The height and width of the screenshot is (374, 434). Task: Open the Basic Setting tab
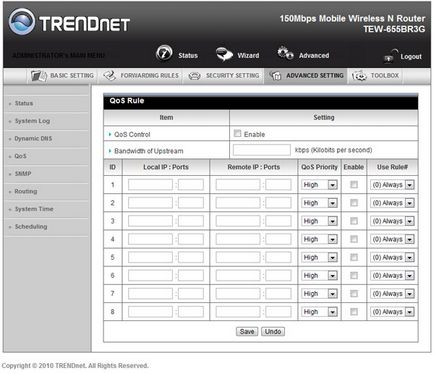point(62,76)
